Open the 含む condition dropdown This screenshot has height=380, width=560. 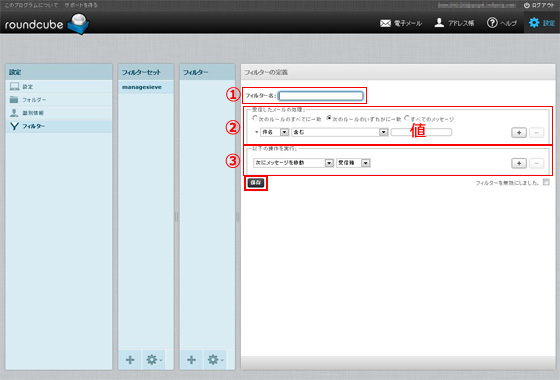tap(340, 132)
